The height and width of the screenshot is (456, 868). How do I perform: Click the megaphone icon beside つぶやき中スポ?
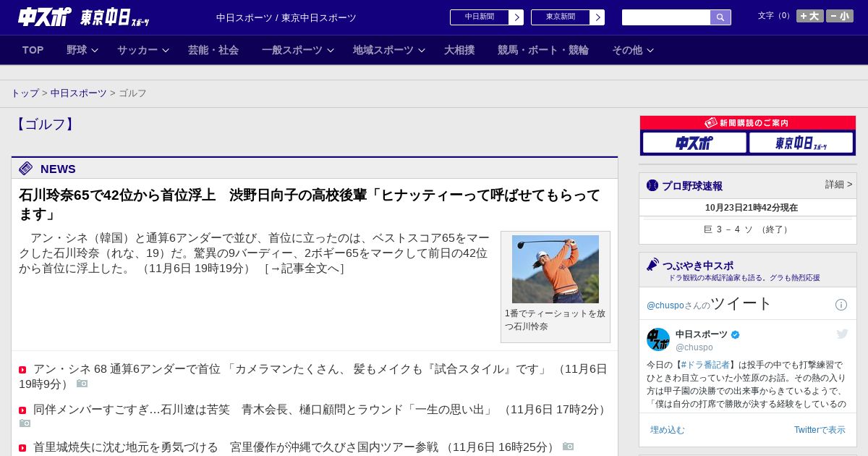652,265
